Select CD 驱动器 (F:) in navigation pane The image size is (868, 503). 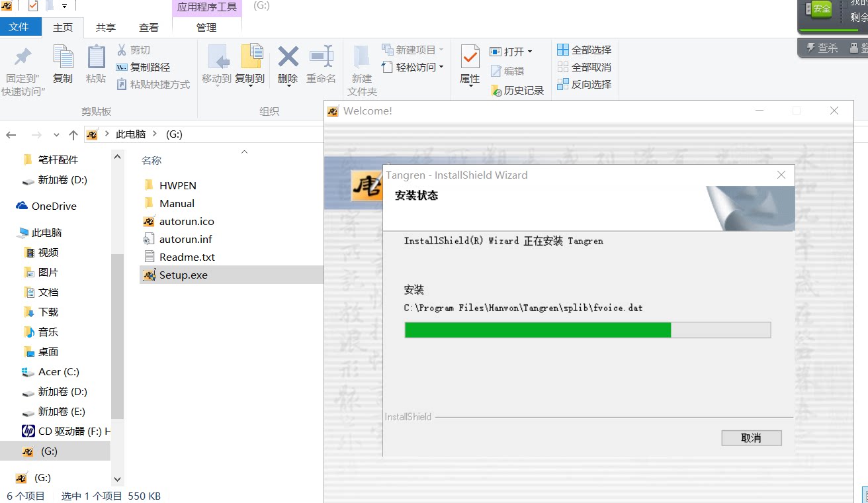click(x=66, y=431)
